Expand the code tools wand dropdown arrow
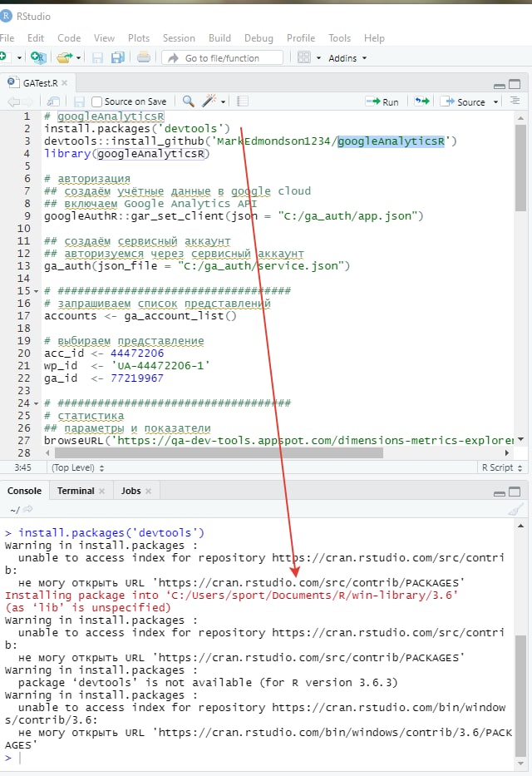Image resolution: width=532 pixels, height=776 pixels. (224, 102)
